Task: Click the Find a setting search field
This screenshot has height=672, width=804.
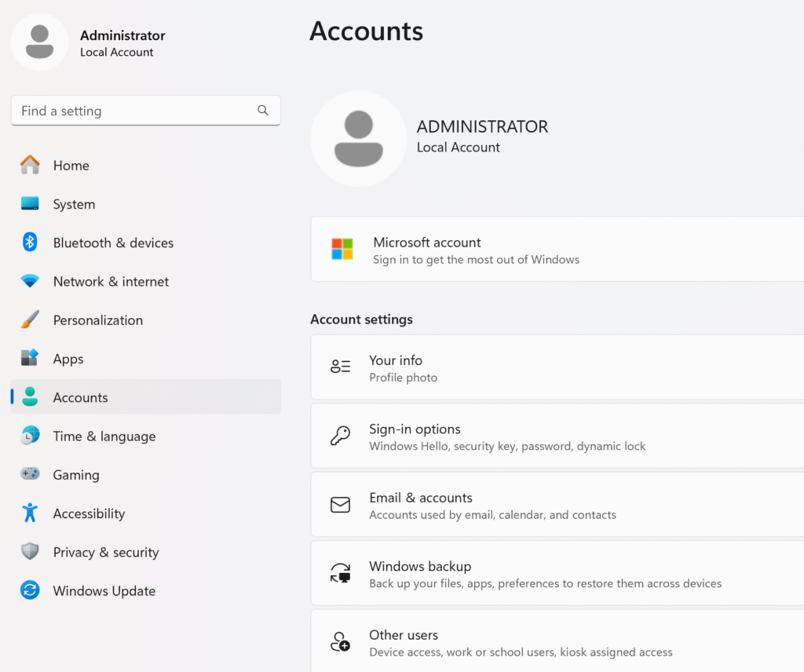Action: tap(133, 111)
